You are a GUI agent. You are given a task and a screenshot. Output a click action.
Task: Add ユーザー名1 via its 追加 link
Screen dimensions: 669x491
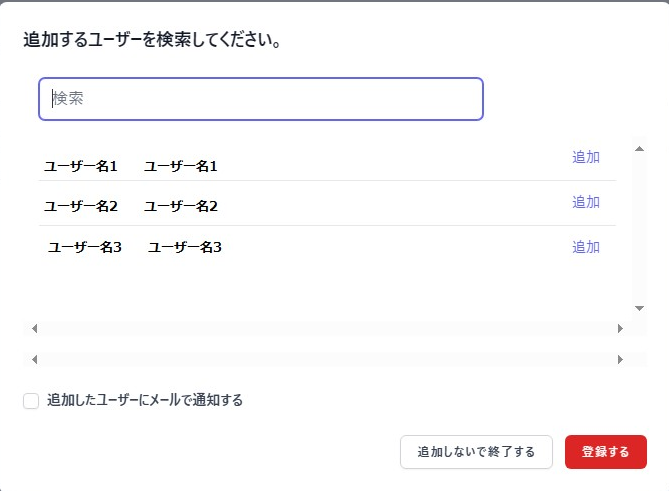[586, 157]
